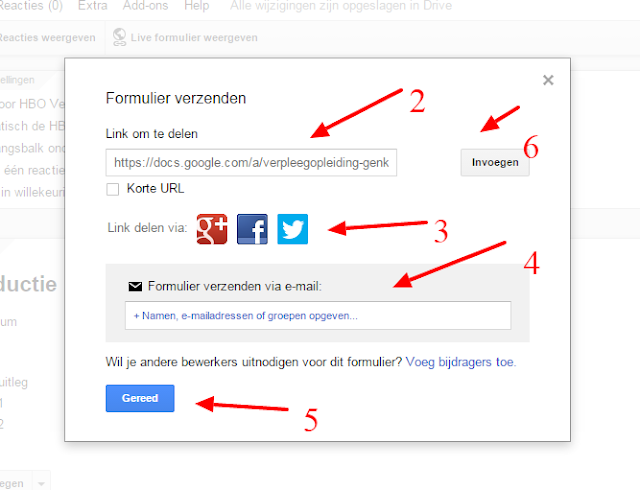Open the Voeg bijdragers toe link

pyautogui.click(x=461, y=362)
